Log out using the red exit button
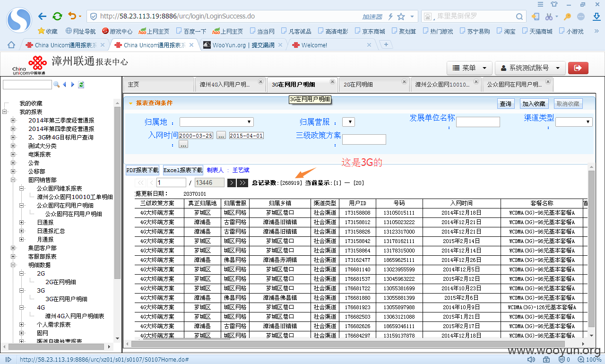This screenshot has width=605, height=364. point(578,68)
